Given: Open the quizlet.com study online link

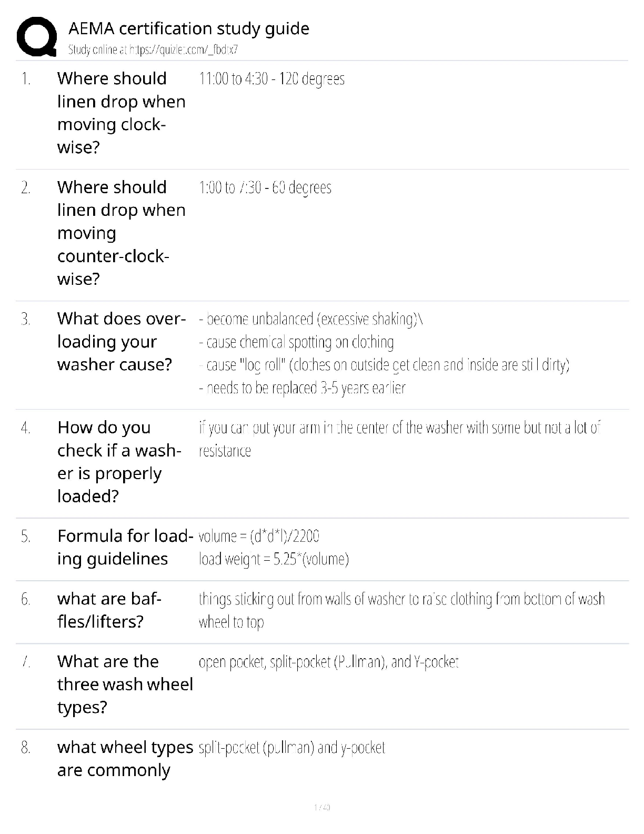Looking at the screenshot, I should click(153, 50).
